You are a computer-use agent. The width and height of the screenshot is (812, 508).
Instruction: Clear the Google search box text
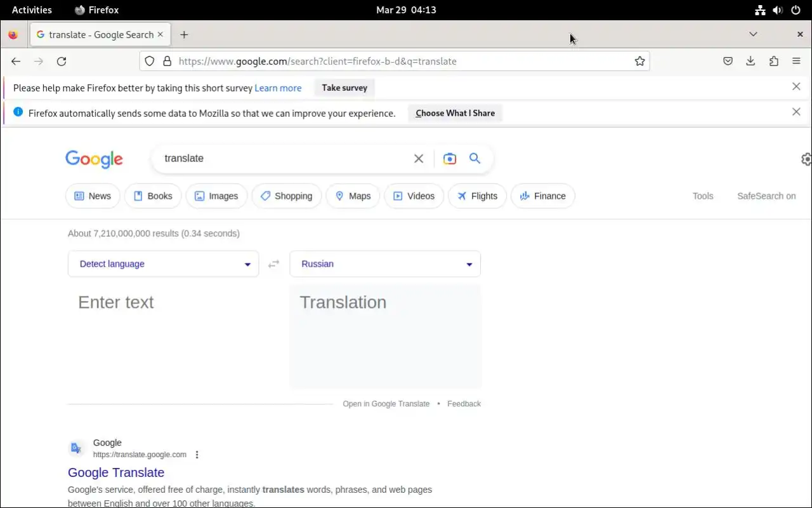pos(419,159)
